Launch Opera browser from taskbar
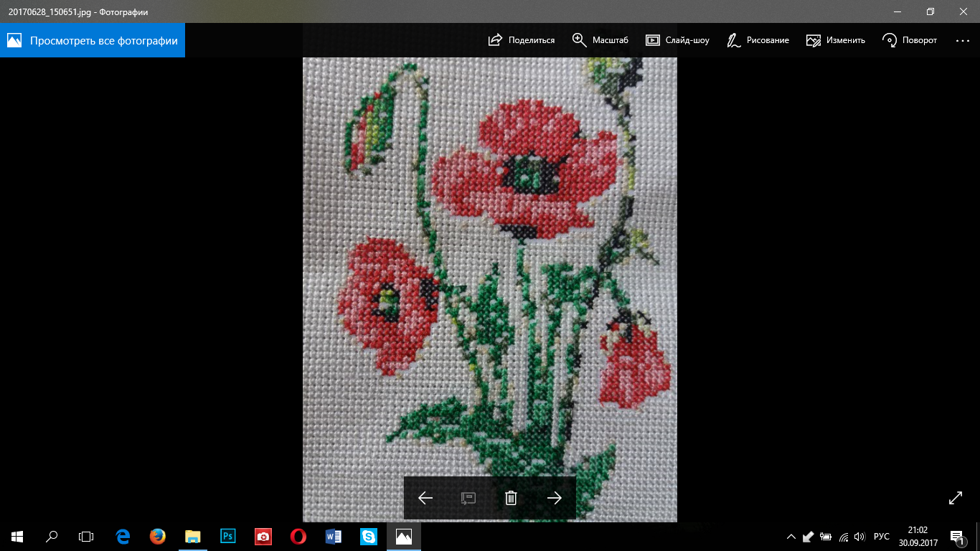Image resolution: width=980 pixels, height=551 pixels. click(298, 536)
